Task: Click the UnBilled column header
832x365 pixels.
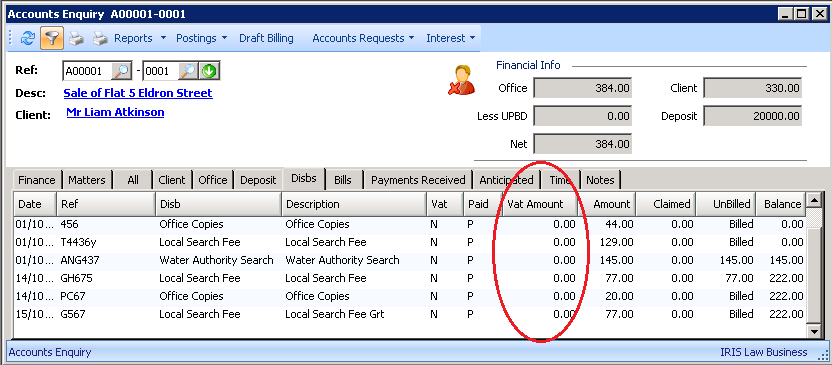Action: click(x=727, y=204)
